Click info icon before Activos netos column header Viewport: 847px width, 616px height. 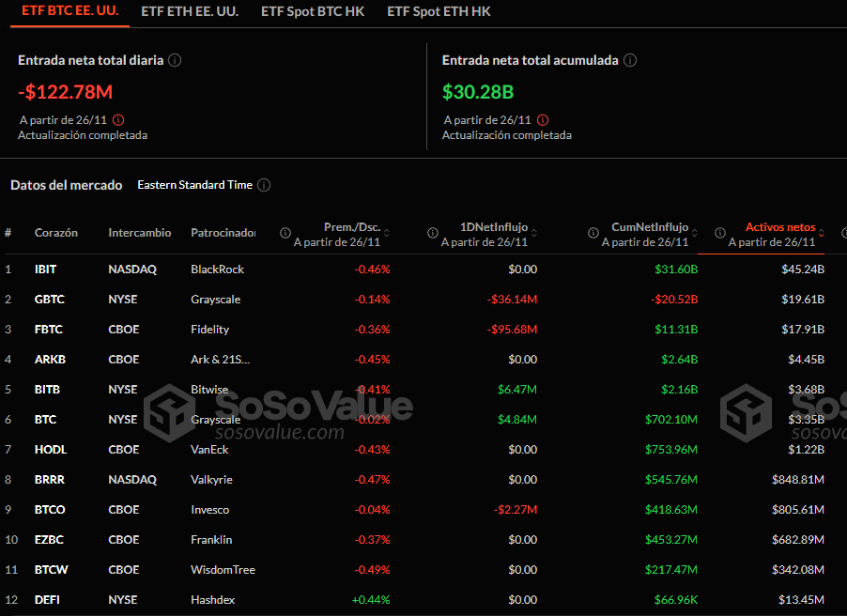tap(720, 233)
